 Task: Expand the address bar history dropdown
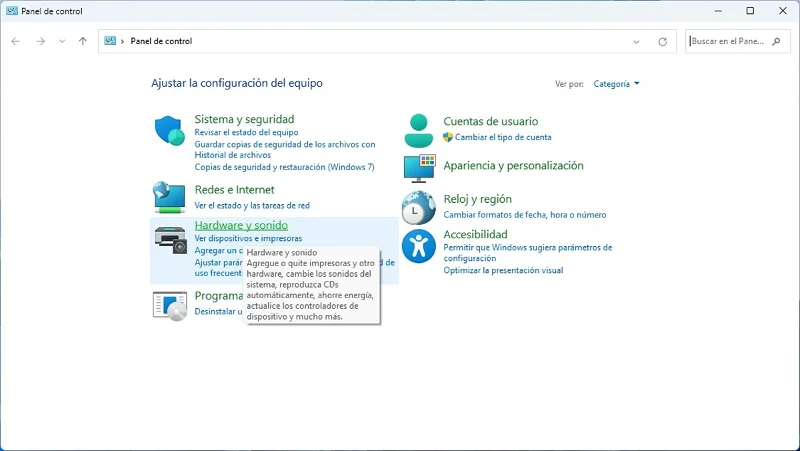pyautogui.click(x=636, y=42)
